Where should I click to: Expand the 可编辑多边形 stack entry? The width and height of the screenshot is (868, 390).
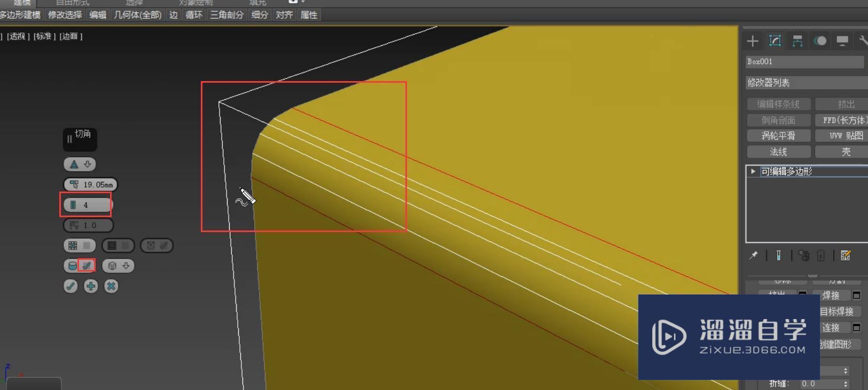753,171
